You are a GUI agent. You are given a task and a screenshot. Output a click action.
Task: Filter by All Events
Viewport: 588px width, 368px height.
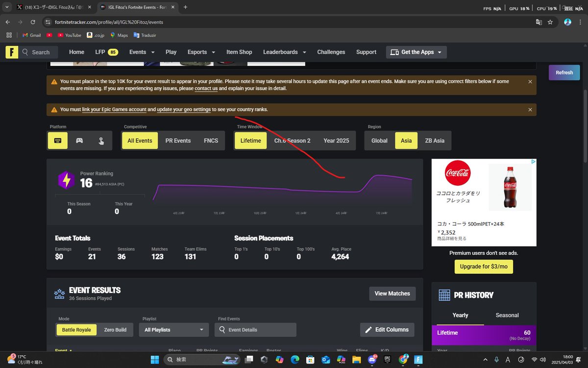pyautogui.click(x=140, y=141)
